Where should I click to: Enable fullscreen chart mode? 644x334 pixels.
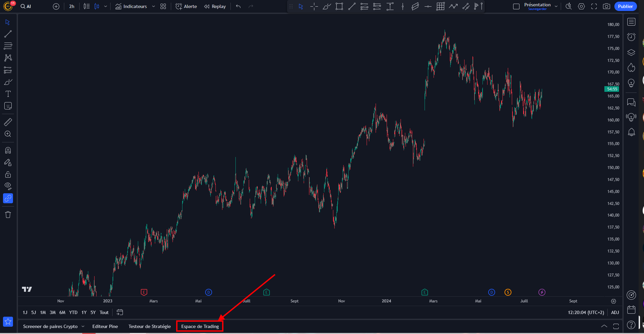594,6
